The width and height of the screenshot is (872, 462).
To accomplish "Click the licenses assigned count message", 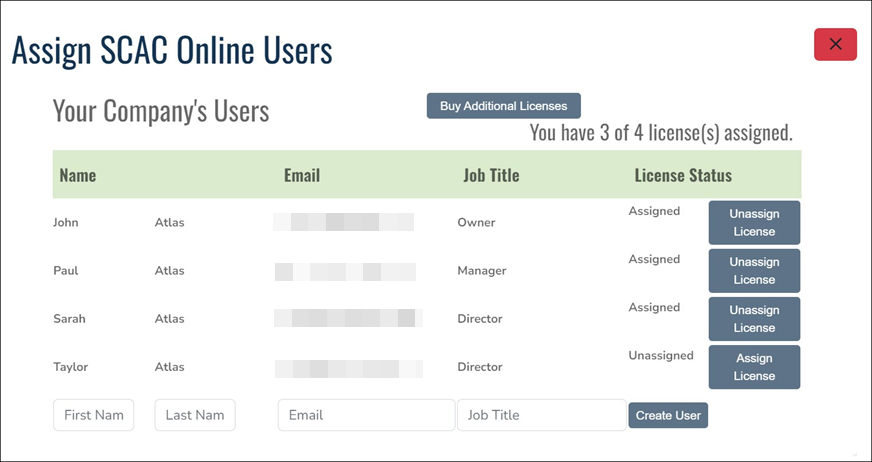I will pos(660,133).
